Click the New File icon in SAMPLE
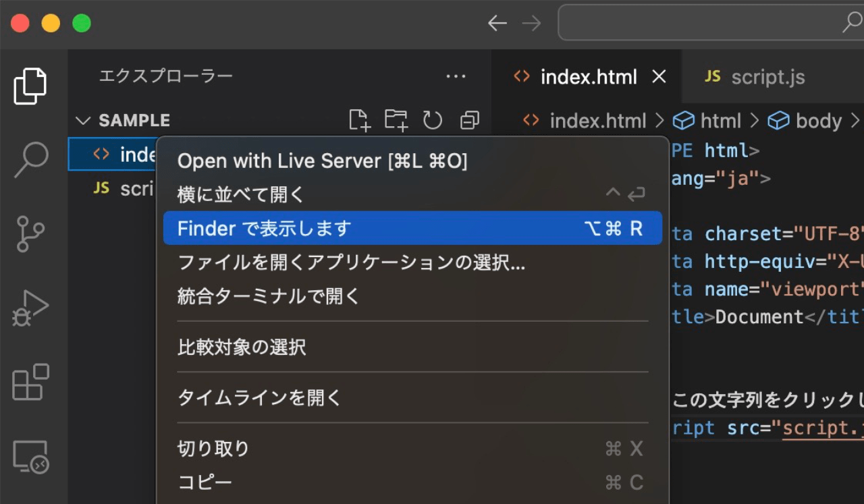Image resolution: width=864 pixels, height=504 pixels. click(360, 120)
